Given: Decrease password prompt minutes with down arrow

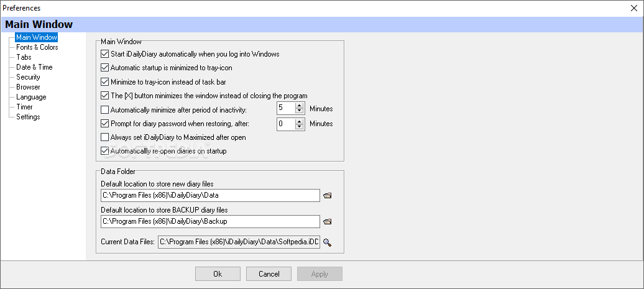Looking at the screenshot, I should (300, 126).
